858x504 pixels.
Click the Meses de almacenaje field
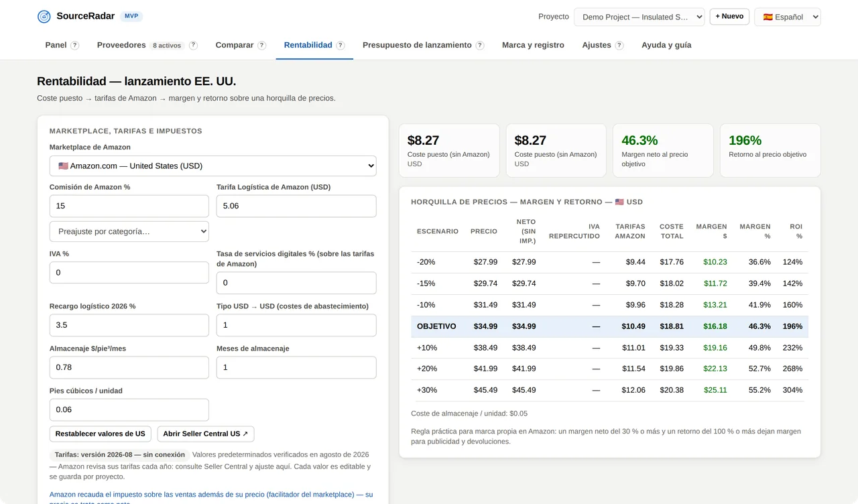point(296,367)
